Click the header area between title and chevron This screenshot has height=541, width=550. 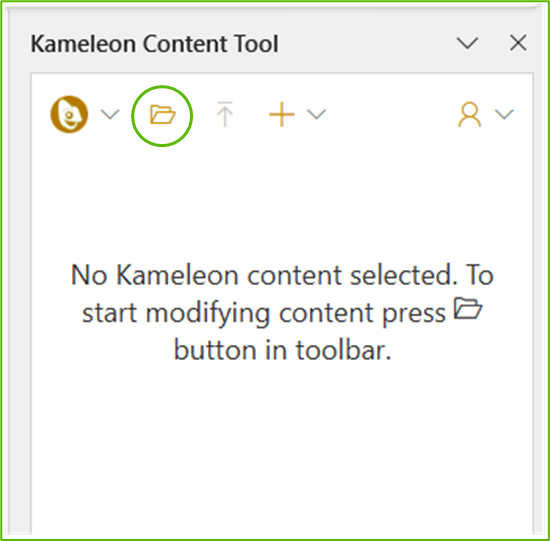(x=367, y=44)
